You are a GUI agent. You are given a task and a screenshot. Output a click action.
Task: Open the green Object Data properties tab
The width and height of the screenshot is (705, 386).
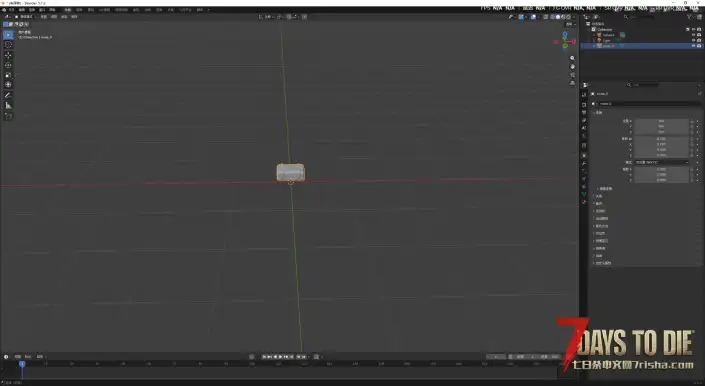pyautogui.click(x=584, y=194)
